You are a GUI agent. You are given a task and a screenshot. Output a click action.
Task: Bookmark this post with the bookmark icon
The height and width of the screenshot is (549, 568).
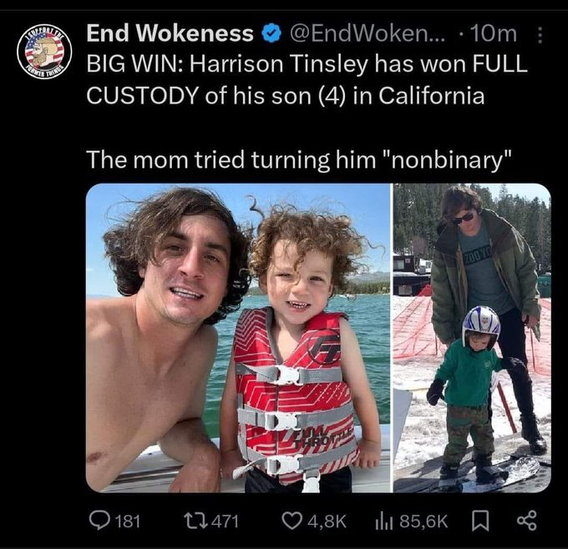(480, 521)
